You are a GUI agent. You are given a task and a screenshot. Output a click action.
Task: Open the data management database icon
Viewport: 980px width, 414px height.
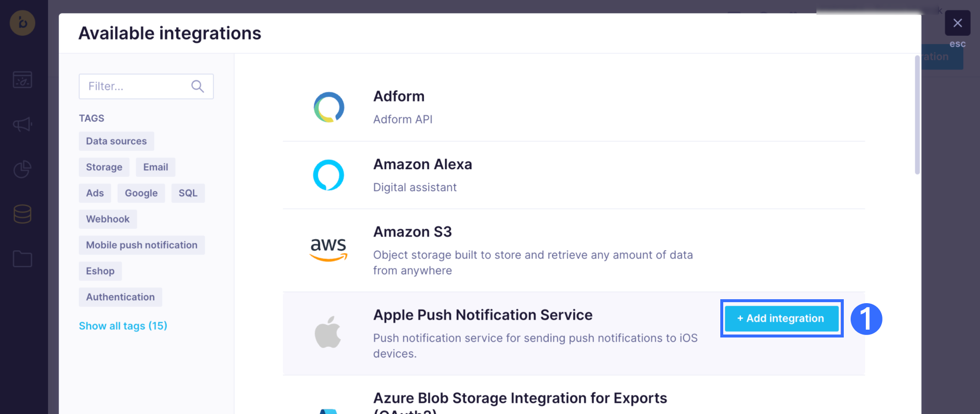click(23, 214)
